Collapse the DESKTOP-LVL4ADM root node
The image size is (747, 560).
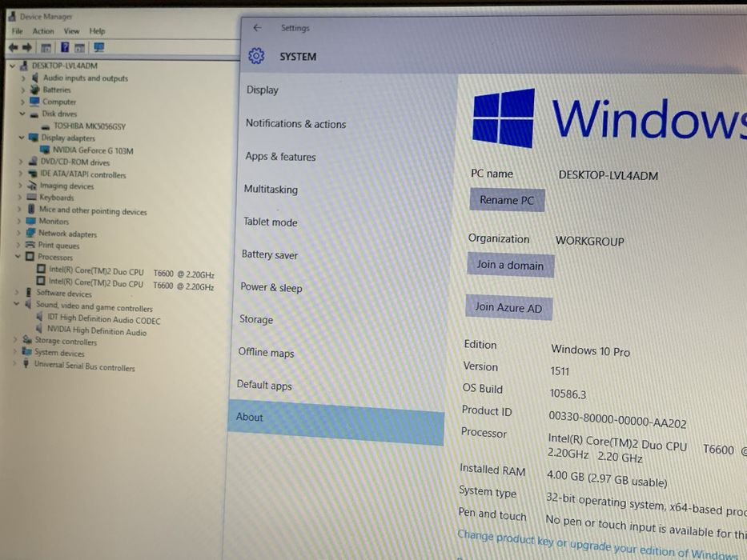pyautogui.click(x=12, y=66)
